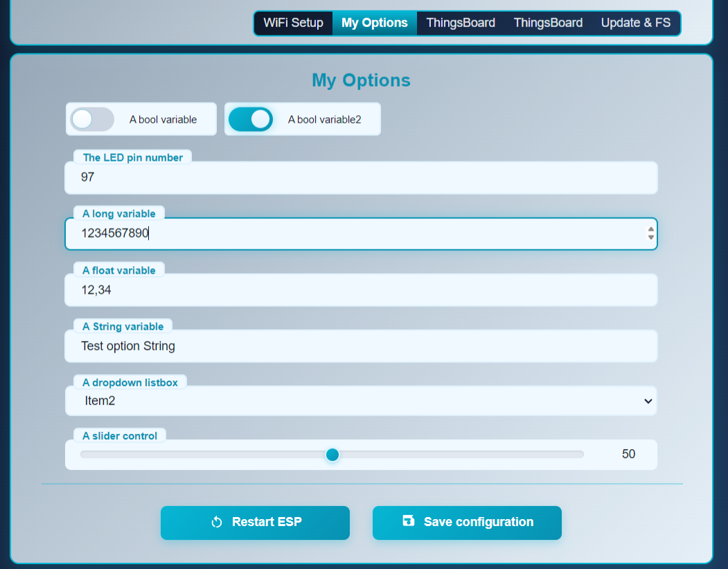This screenshot has width=728, height=569.
Task: Click the dropdown chevron arrow
Action: pos(648,401)
